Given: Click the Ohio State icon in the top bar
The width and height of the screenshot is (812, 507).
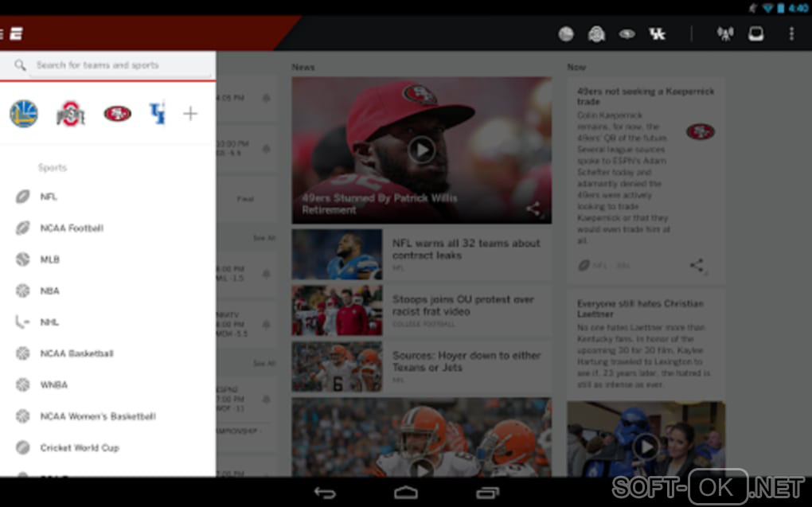Looking at the screenshot, I should [596, 34].
